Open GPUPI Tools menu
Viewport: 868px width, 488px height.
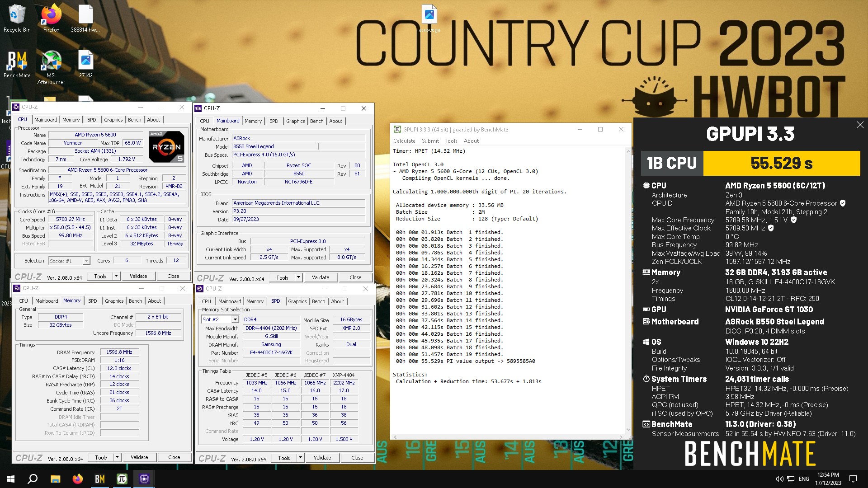451,141
